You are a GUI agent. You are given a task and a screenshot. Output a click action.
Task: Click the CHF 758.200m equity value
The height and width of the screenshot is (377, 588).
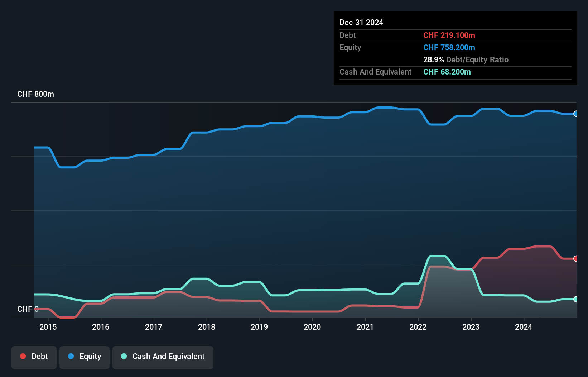click(x=449, y=47)
